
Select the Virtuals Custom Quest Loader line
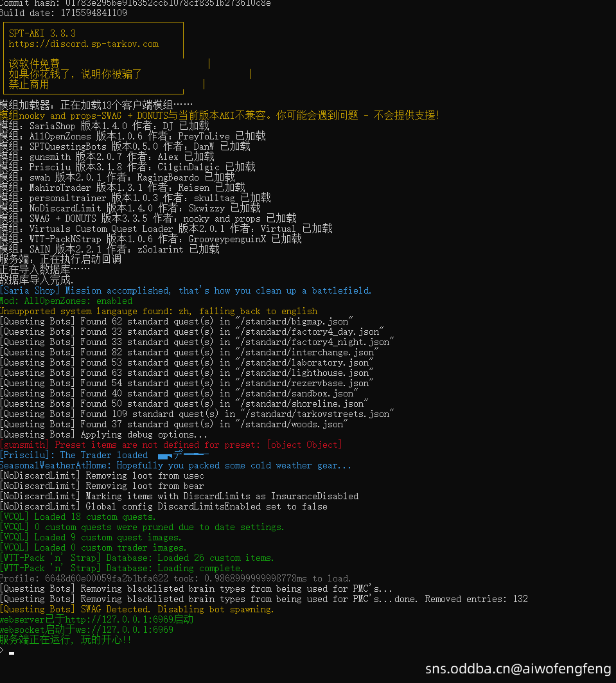pyautogui.click(x=166, y=229)
